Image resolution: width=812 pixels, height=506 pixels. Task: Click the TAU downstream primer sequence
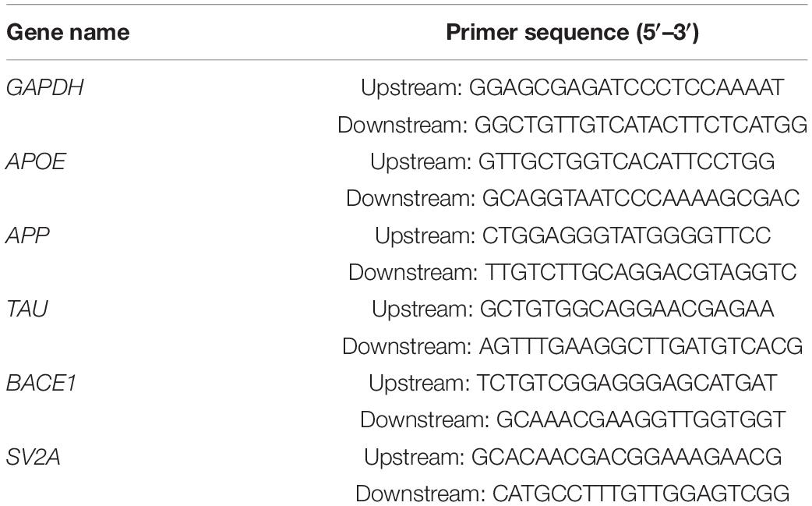click(572, 346)
